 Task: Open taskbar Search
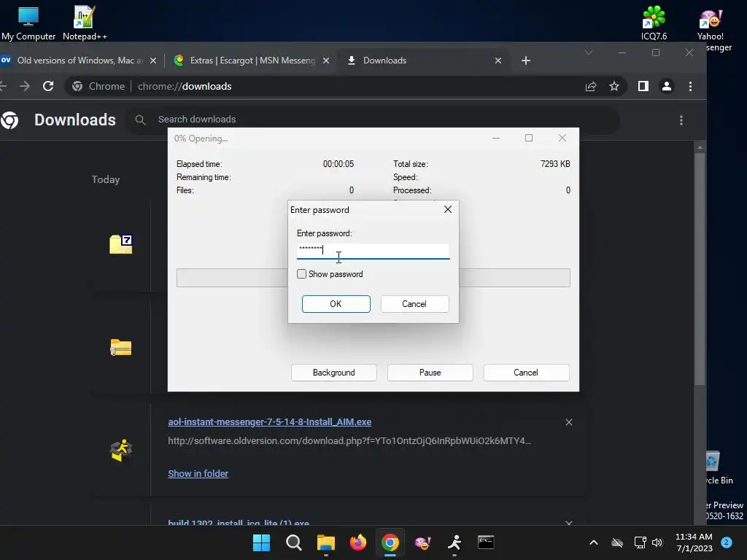pyautogui.click(x=293, y=542)
